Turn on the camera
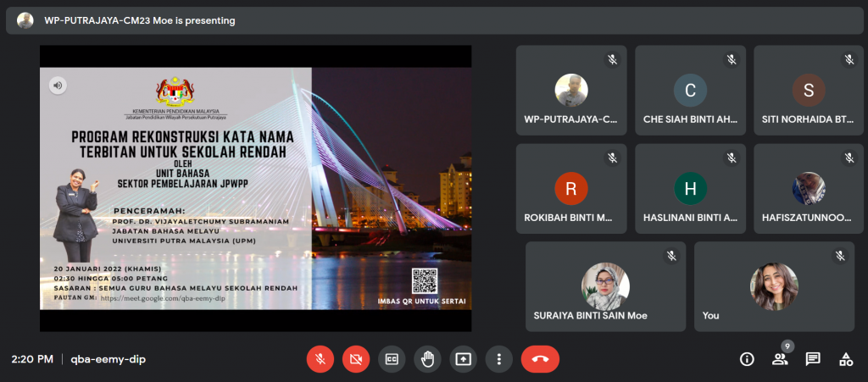 point(356,358)
